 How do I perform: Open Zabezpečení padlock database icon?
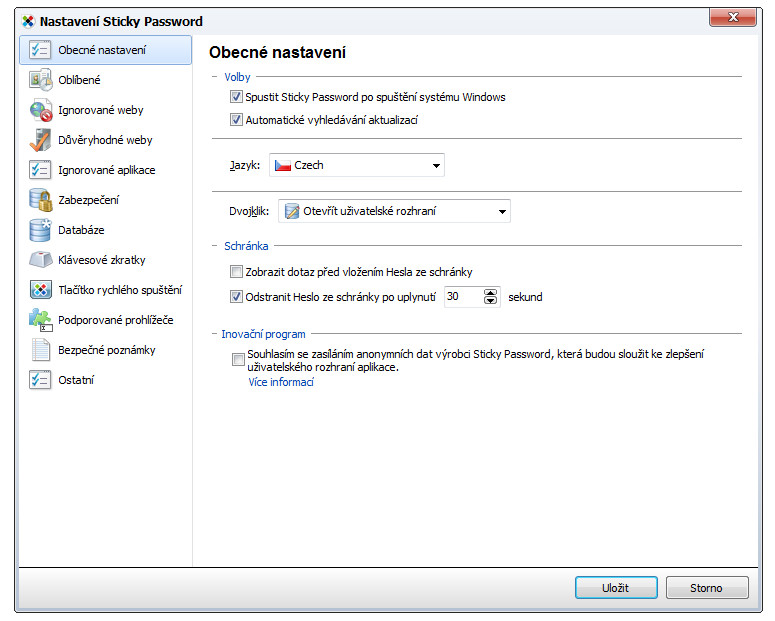[41, 200]
